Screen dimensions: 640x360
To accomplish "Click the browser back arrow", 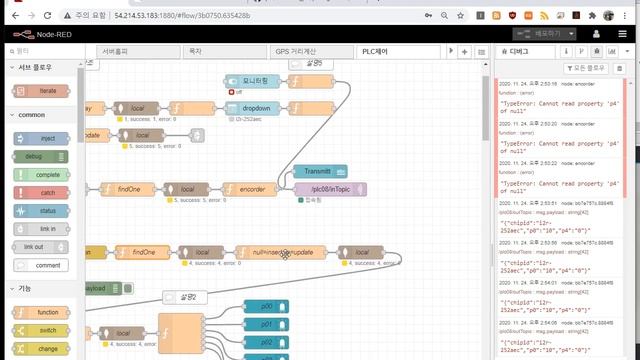I will [15, 16].
